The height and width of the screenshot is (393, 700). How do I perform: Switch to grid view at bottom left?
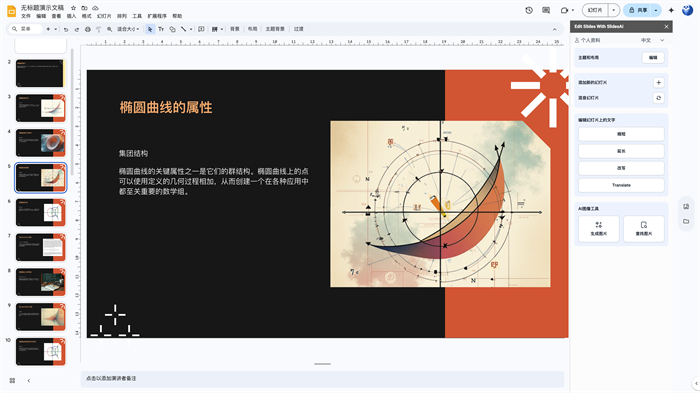[x=12, y=380]
